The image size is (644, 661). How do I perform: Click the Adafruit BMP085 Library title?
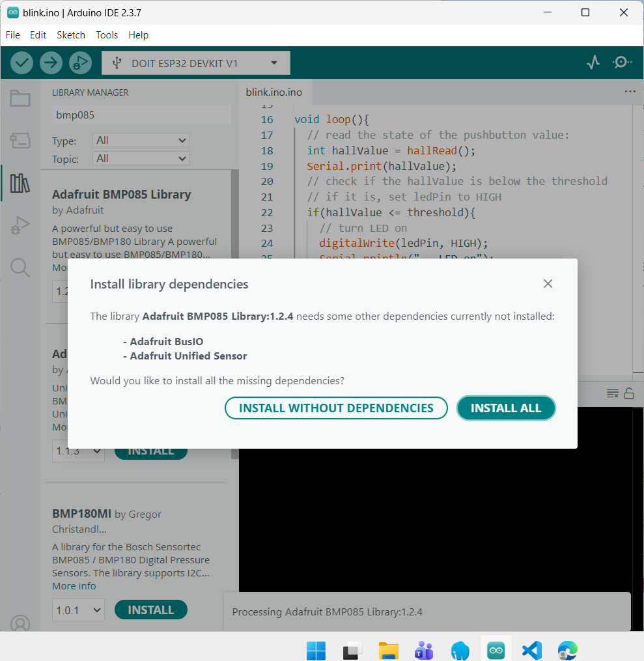[121, 194]
